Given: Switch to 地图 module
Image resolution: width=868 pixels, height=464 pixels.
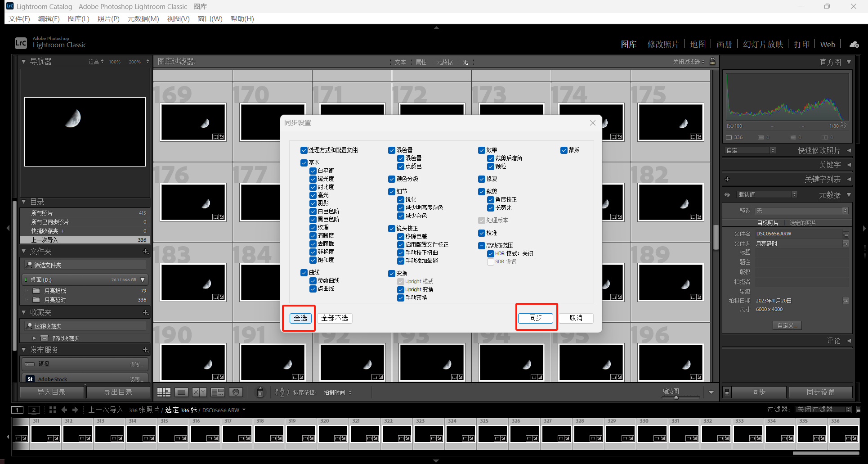Looking at the screenshot, I should coord(698,44).
